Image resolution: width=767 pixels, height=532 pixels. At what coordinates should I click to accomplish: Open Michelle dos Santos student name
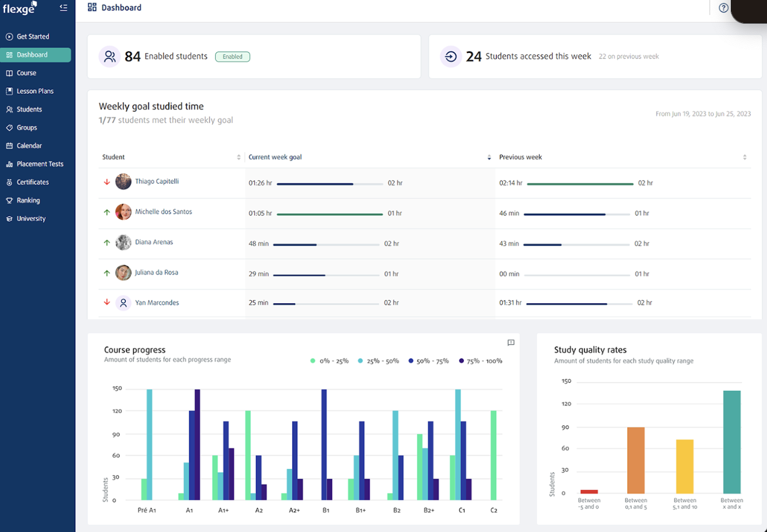(163, 212)
